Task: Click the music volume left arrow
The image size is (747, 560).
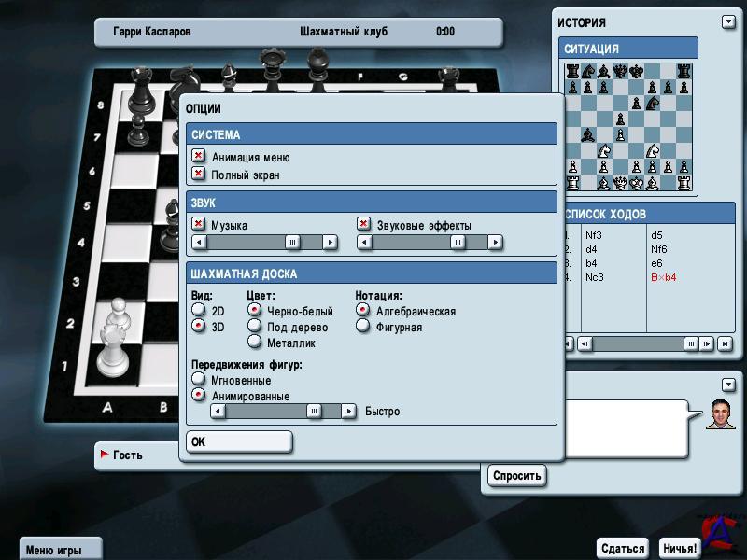Action: coord(198,243)
